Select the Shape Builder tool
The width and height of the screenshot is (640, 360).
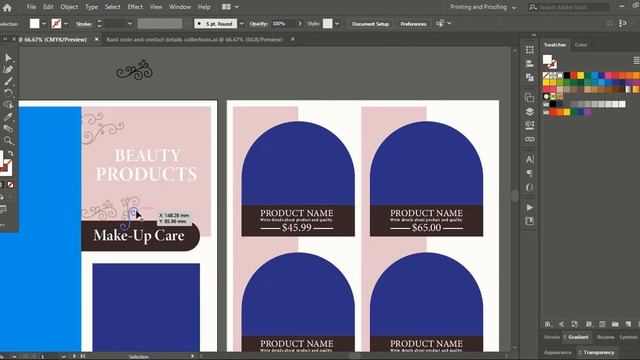point(8,105)
